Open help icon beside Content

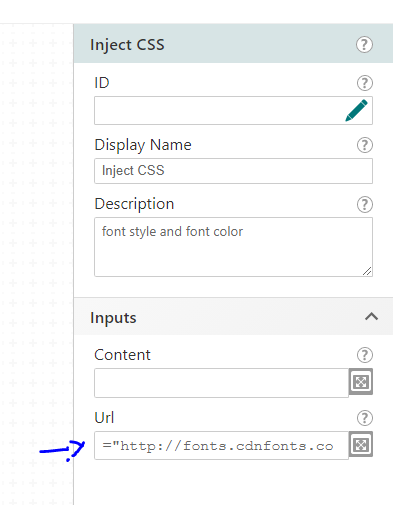point(365,355)
